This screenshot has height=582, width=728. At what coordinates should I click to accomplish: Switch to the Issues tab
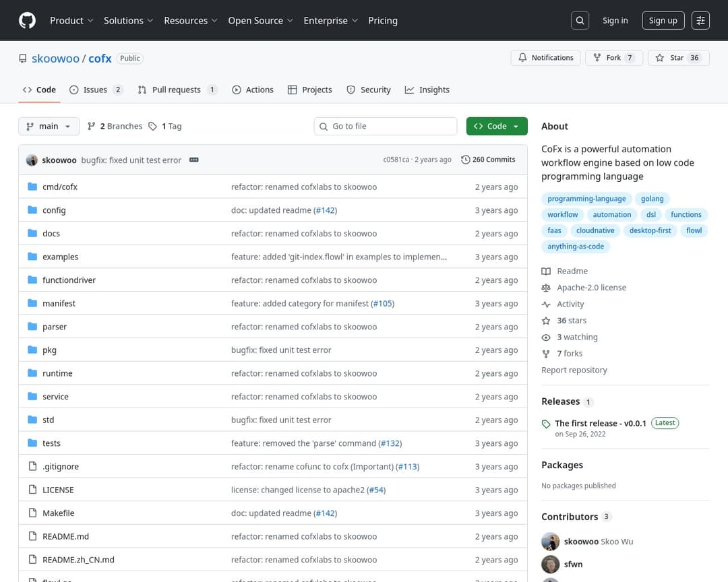(x=96, y=90)
